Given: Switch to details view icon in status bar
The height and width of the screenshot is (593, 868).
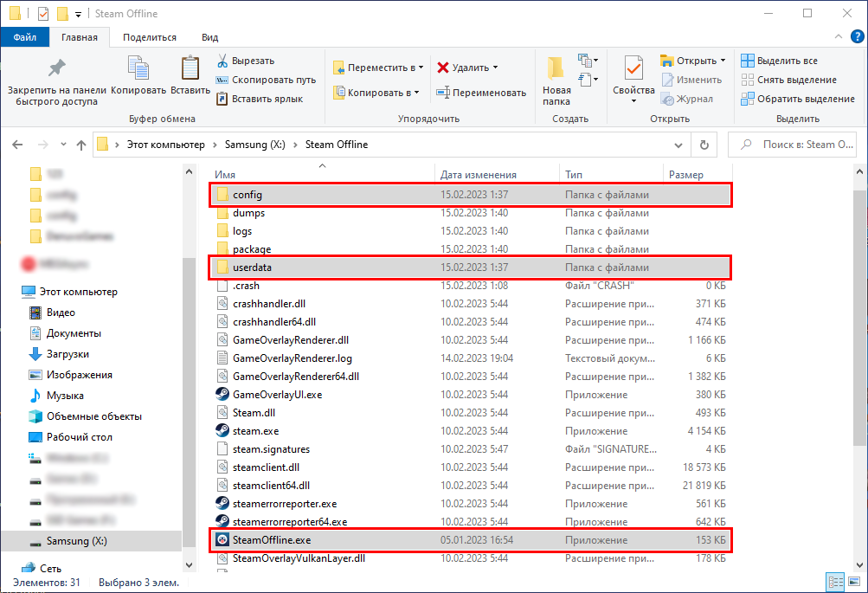Looking at the screenshot, I should coord(835,582).
